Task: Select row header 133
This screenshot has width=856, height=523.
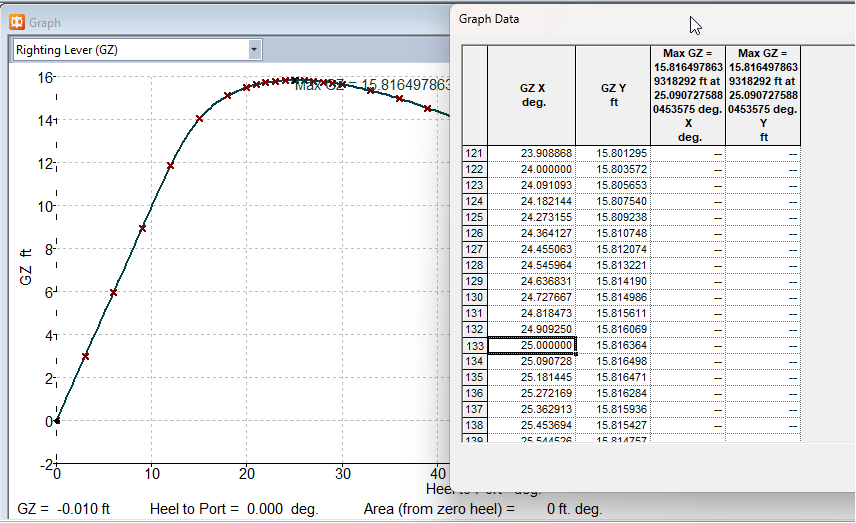Action: pos(475,346)
